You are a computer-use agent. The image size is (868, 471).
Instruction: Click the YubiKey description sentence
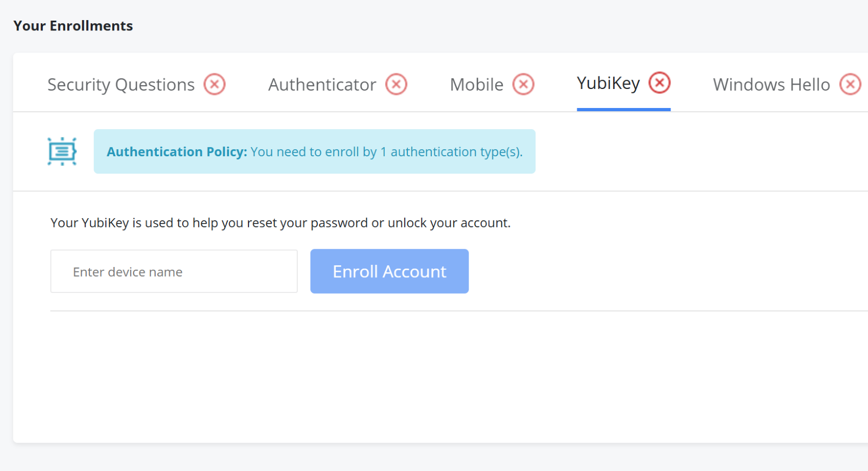point(280,223)
